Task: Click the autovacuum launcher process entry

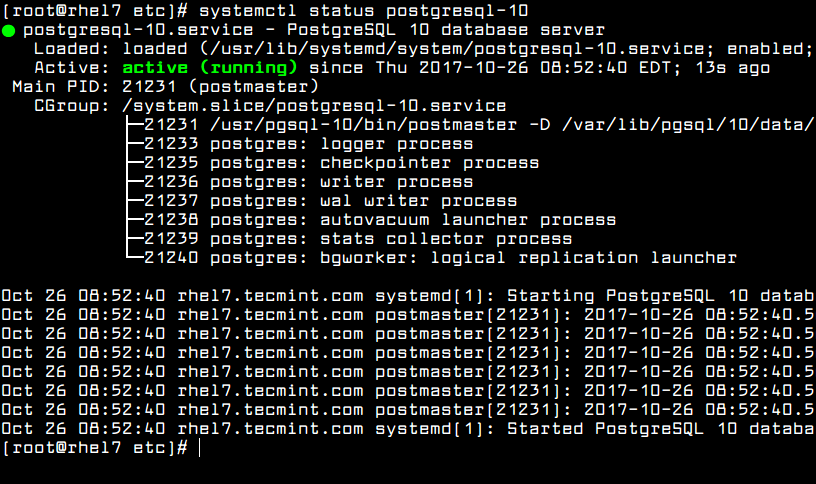Action: [380, 220]
